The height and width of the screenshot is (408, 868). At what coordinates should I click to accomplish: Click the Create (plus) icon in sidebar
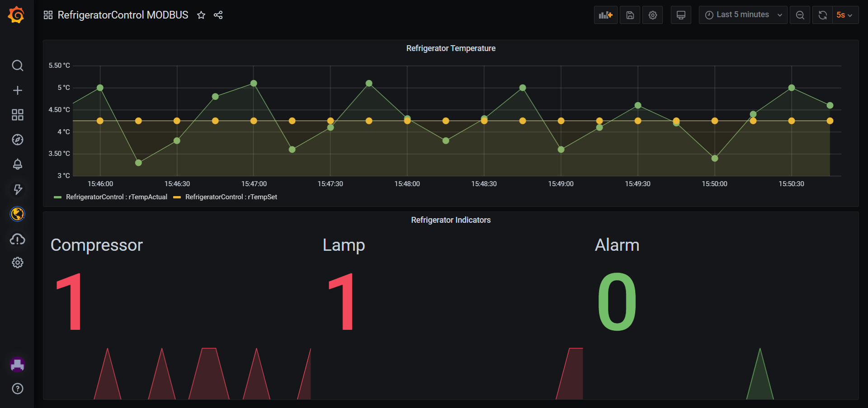pyautogui.click(x=17, y=90)
